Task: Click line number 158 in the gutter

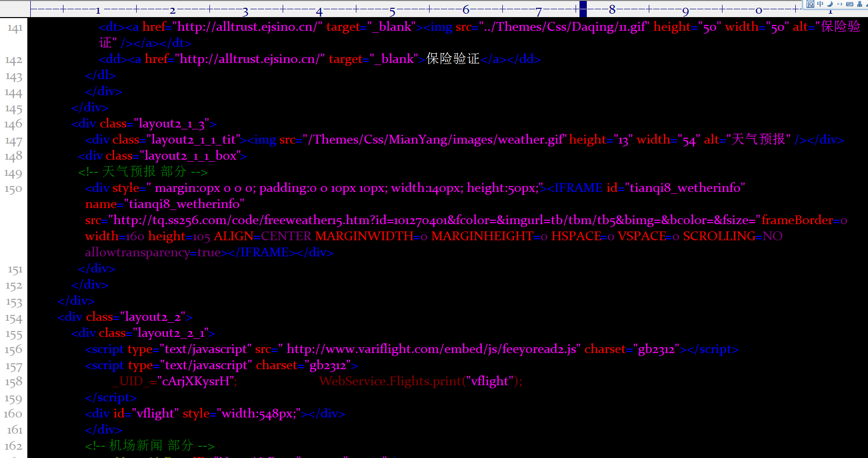Action: [x=14, y=382]
